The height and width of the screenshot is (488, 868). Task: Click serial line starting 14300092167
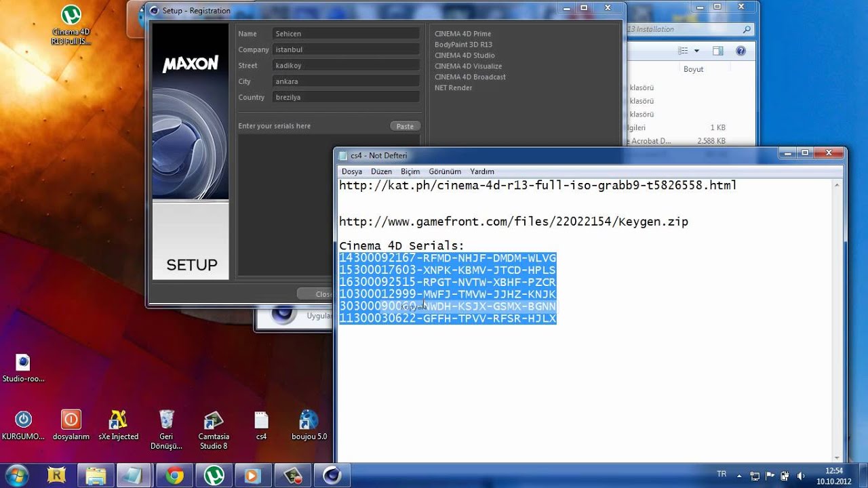click(448, 258)
